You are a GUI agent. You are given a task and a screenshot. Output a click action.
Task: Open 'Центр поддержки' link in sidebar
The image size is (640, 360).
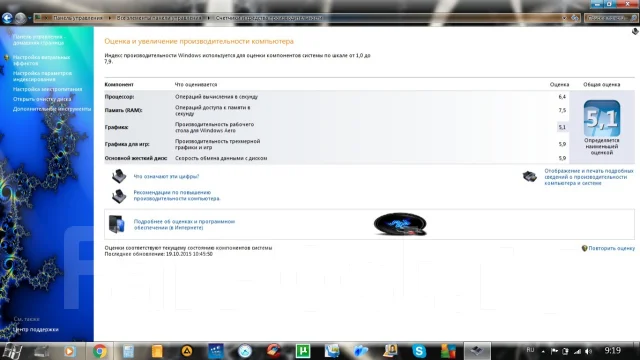(x=36, y=329)
